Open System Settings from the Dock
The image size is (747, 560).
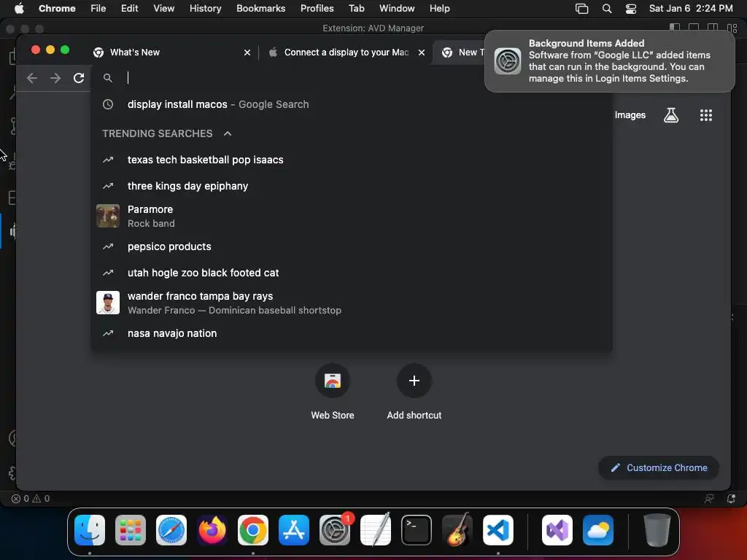[334, 530]
